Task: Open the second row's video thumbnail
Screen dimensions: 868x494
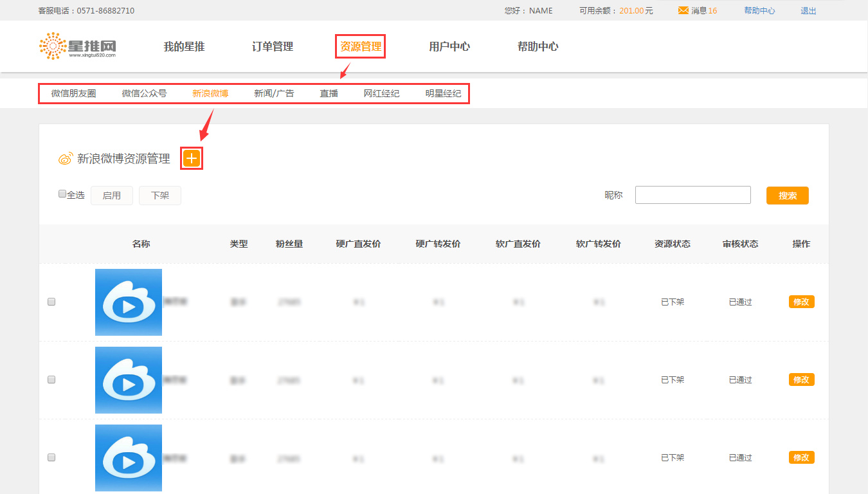Action: pyautogui.click(x=129, y=380)
